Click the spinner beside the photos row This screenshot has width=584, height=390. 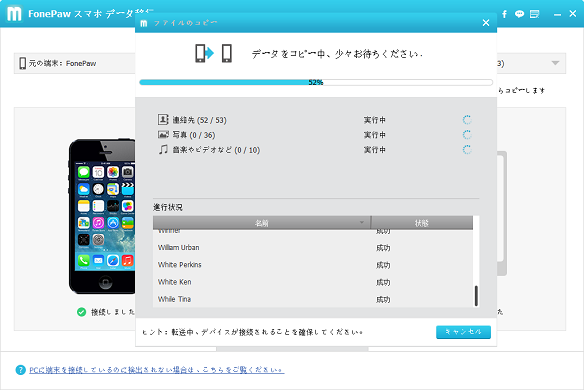[467, 134]
